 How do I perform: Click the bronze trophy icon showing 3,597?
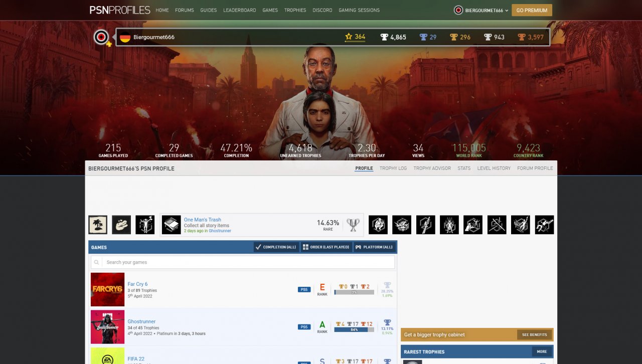522,37
